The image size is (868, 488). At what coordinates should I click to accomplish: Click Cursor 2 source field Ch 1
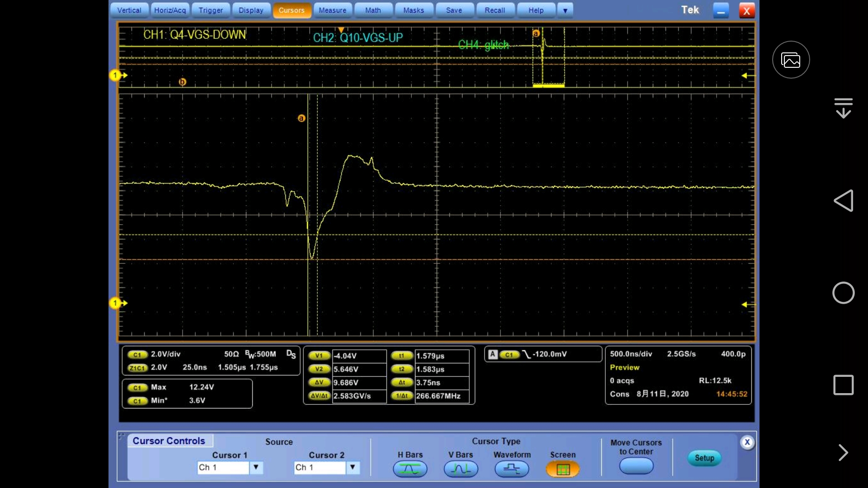pos(320,467)
